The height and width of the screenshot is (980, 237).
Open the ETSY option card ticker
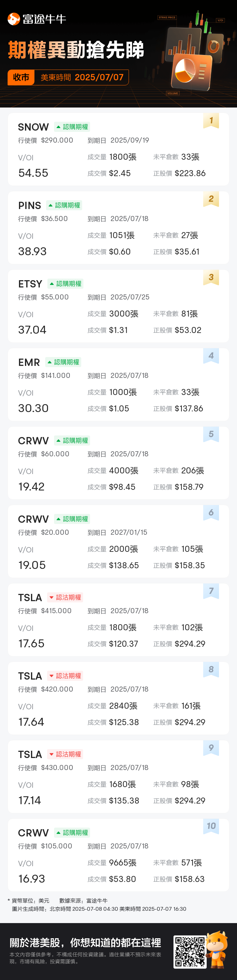coord(30,284)
